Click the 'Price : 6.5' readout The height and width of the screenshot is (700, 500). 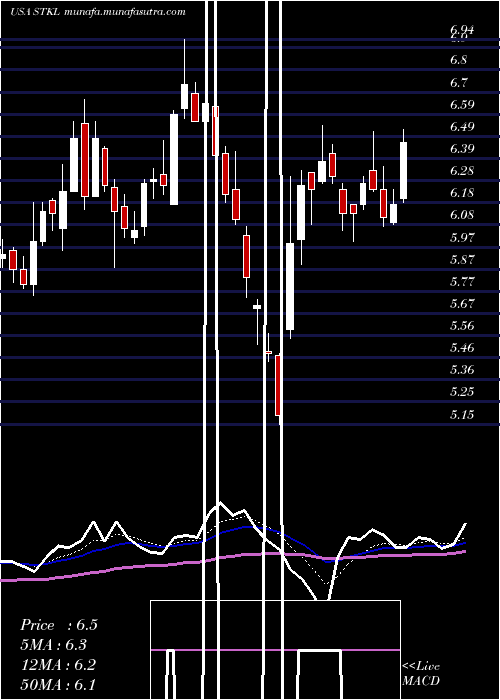pos(59,625)
